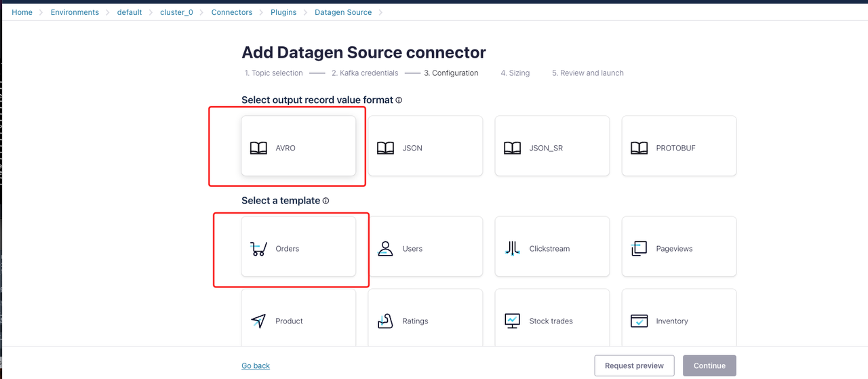868x379 pixels.
Task: Click the Go back link
Action: point(256,366)
